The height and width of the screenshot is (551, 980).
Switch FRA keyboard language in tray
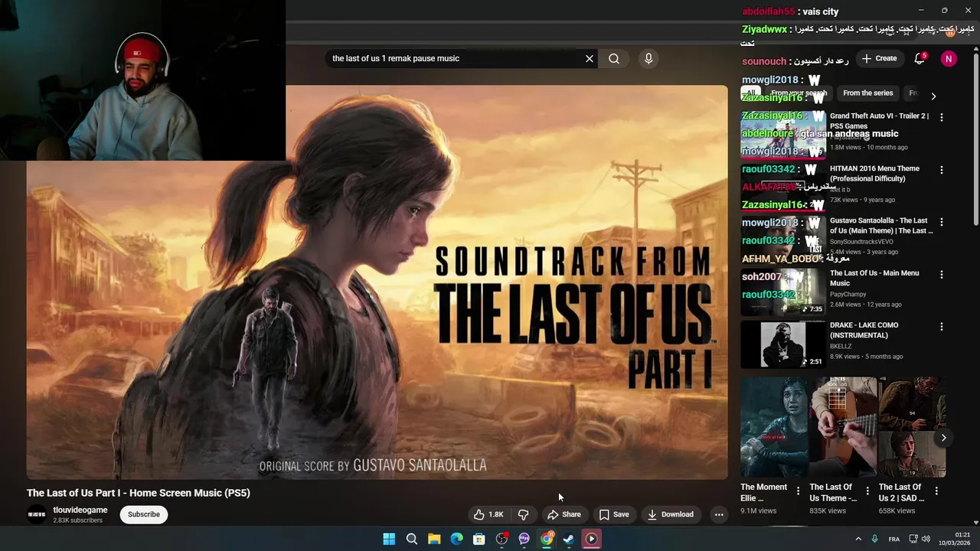tap(894, 539)
